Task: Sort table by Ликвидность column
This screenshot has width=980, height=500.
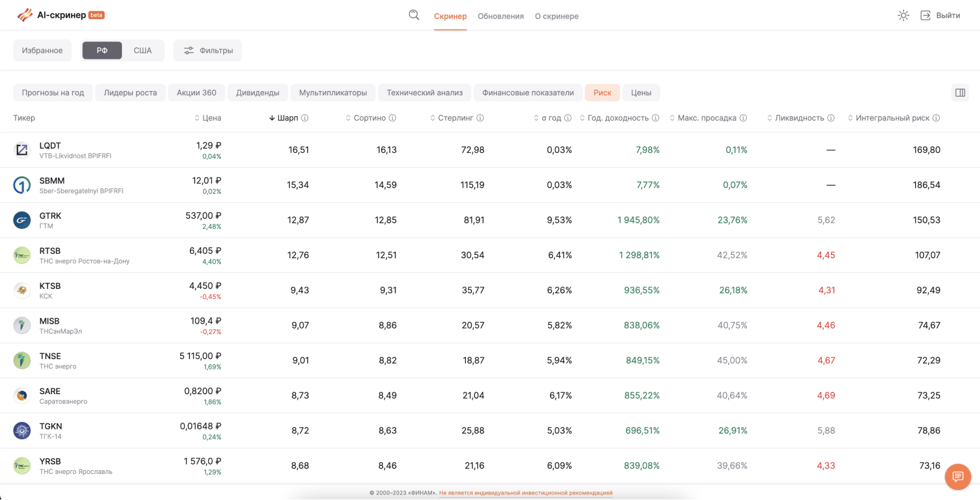Action: pyautogui.click(x=796, y=118)
